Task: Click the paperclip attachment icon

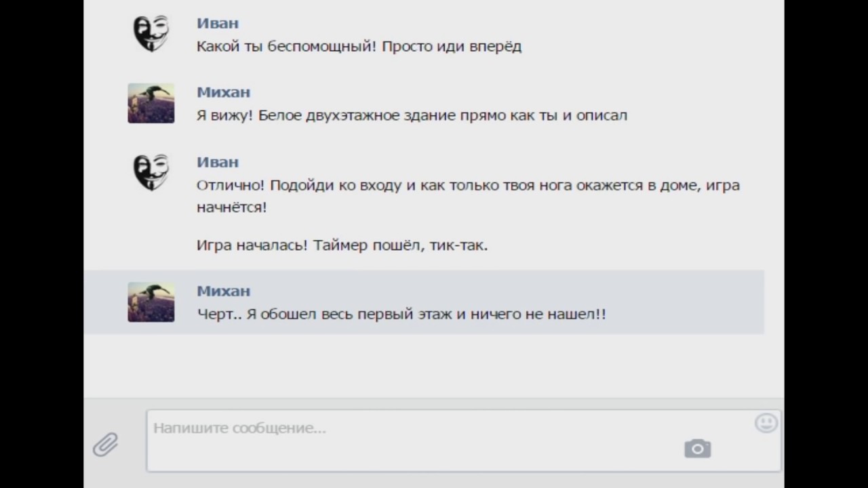Action: (106, 445)
